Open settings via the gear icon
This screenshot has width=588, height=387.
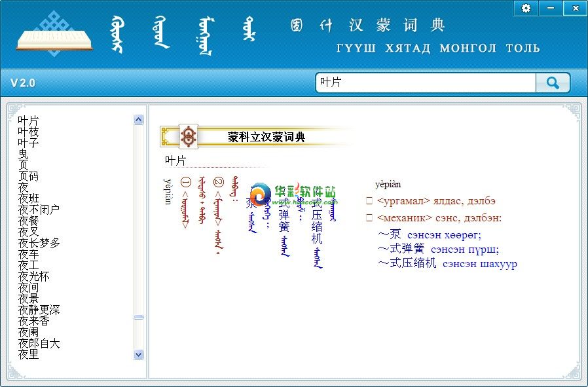tap(526, 8)
